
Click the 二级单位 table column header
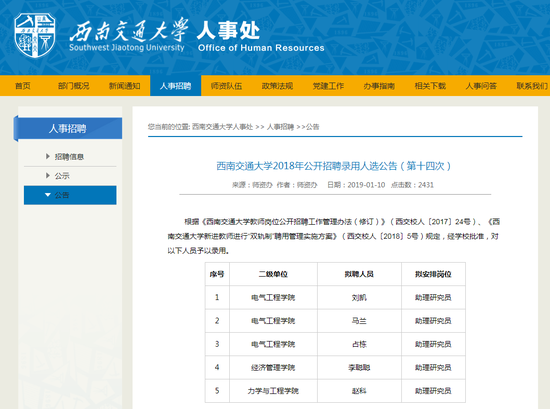[x=273, y=274]
